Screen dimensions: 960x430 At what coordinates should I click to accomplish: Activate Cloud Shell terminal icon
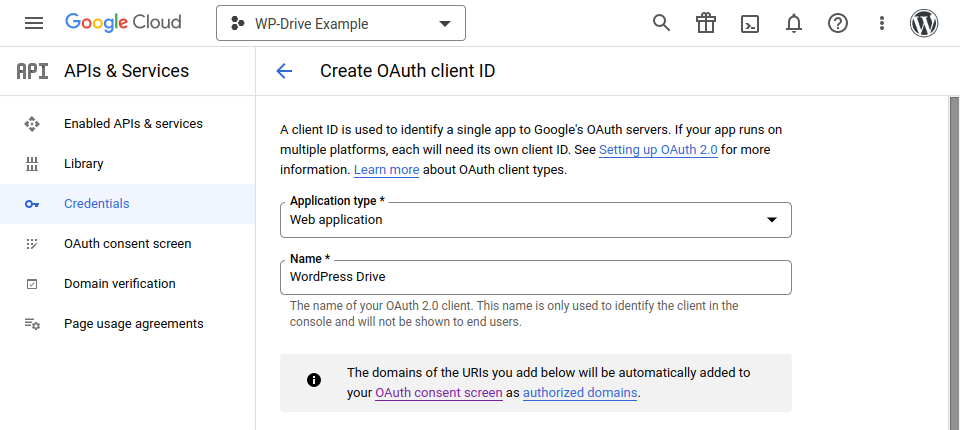point(750,23)
